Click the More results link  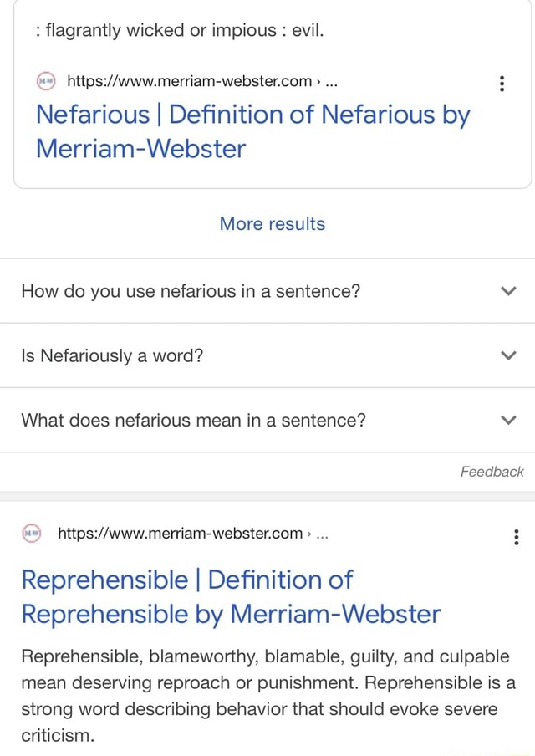pyautogui.click(x=272, y=224)
